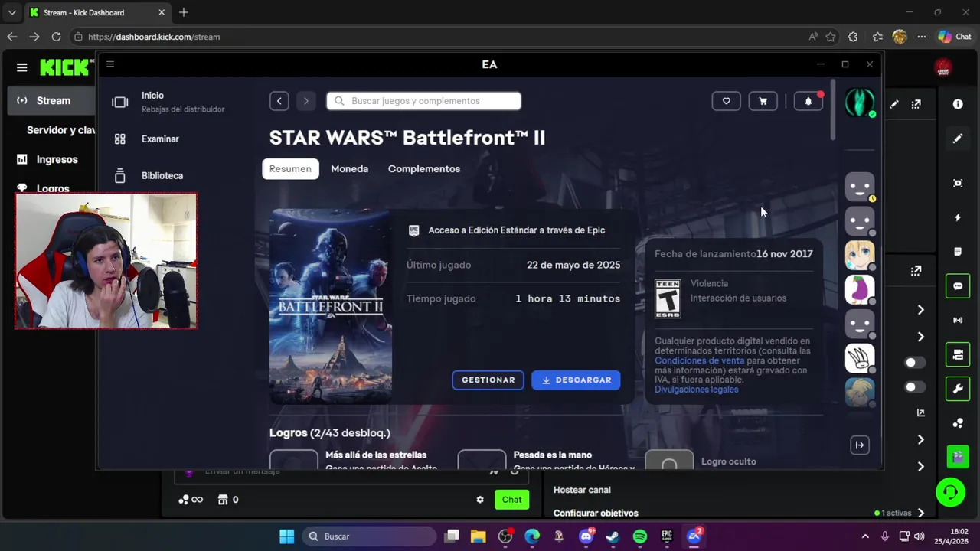The image size is (980, 551).
Task: Open the Condiciones de venta link
Action: (699, 360)
